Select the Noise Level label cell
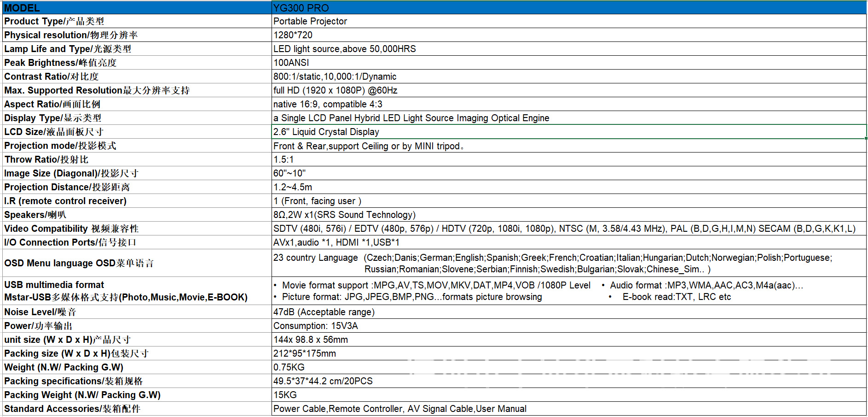 (x=137, y=312)
